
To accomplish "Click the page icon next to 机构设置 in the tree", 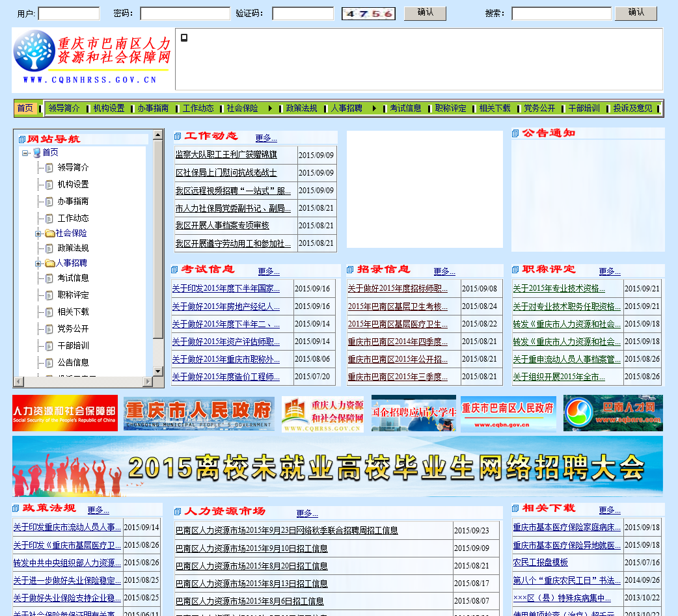I will (49, 185).
